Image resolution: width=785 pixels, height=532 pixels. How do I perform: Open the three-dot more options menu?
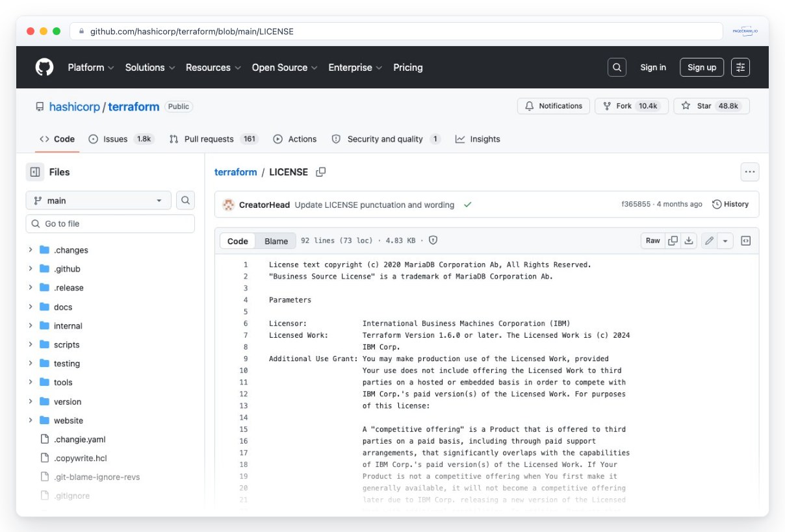pos(750,172)
